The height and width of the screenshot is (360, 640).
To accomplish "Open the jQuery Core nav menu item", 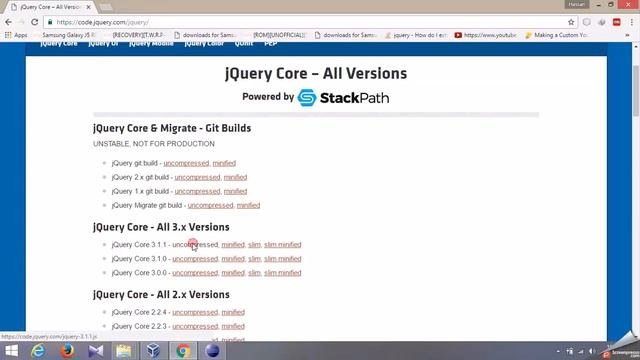I will pyautogui.click(x=59, y=43).
